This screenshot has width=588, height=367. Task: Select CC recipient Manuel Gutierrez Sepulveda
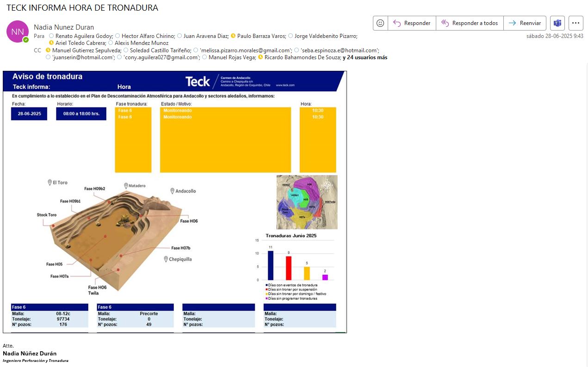[x=87, y=50]
